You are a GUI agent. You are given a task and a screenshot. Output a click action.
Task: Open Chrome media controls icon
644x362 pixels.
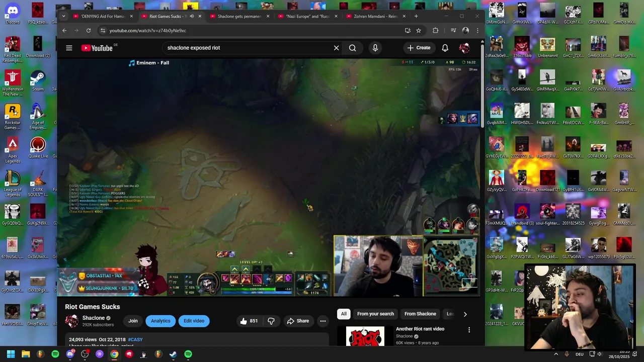coord(453,30)
